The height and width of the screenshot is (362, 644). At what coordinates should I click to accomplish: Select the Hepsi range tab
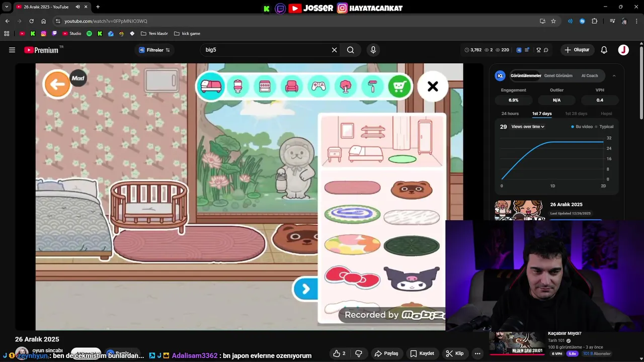point(606,114)
